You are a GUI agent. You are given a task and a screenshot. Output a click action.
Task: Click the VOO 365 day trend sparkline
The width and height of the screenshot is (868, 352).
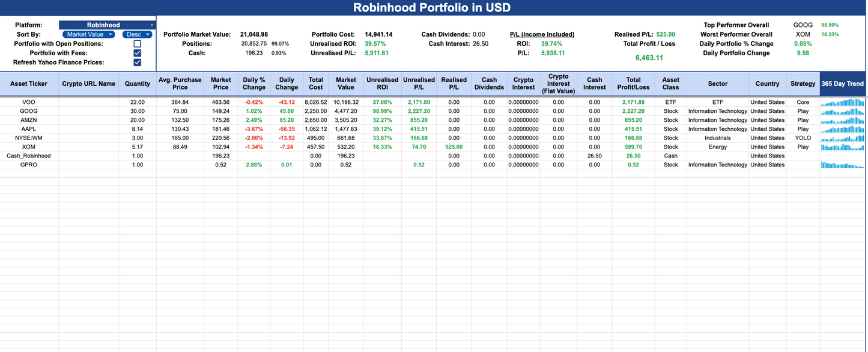coord(843,102)
